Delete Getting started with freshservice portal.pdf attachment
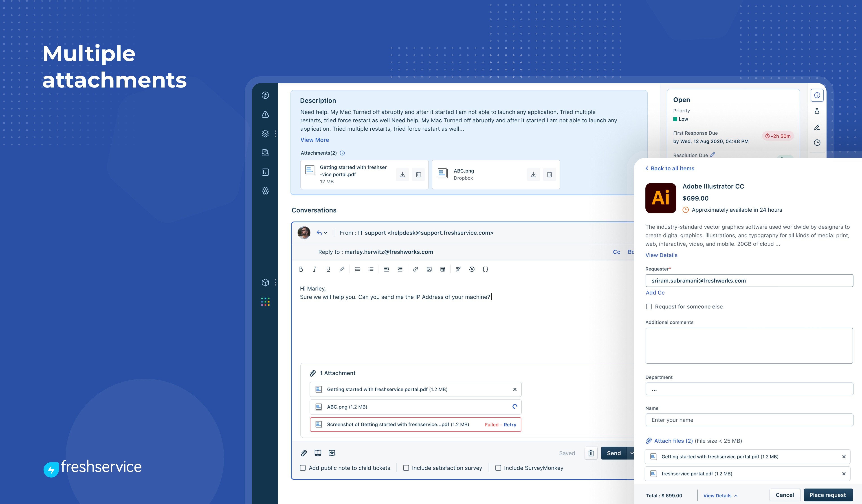The height and width of the screenshot is (504, 862). [418, 174]
